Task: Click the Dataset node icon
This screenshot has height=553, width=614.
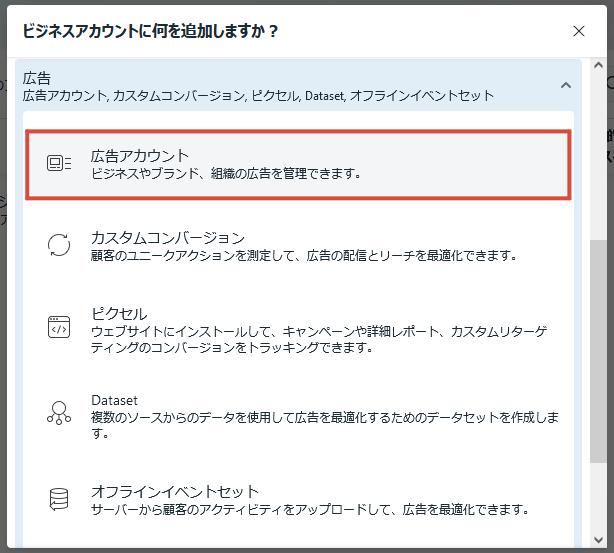Action: (x=59, y=413)
